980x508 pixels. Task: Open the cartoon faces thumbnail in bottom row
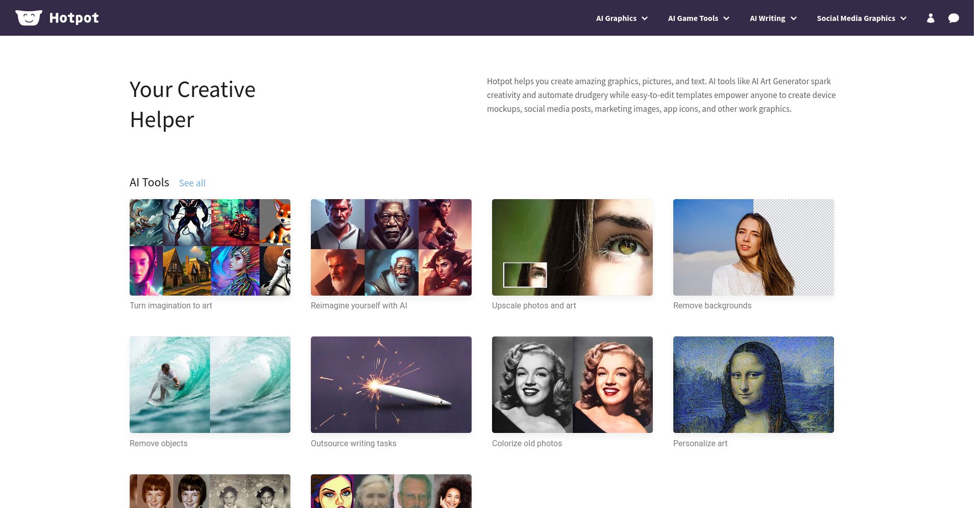(x=391, y=491)
